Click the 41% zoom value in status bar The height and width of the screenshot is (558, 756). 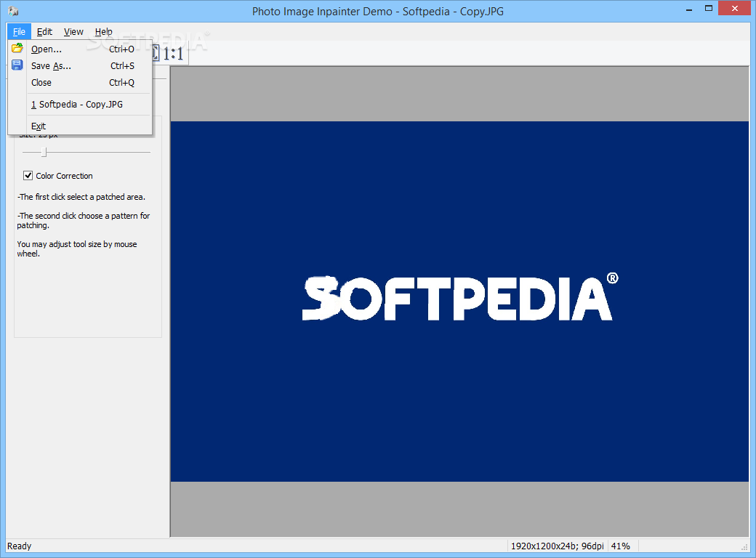(621, 546)
